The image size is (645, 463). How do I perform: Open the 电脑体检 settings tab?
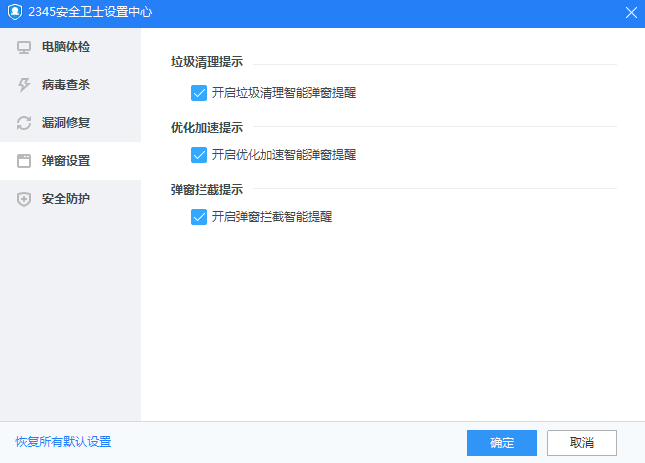[70, 47]
